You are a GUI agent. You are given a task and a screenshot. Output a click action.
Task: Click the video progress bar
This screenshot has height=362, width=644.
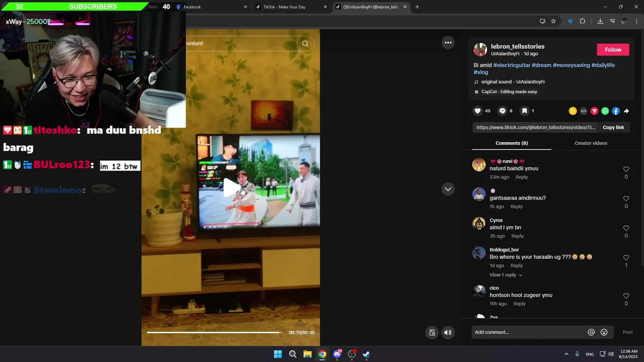(215, 332)
